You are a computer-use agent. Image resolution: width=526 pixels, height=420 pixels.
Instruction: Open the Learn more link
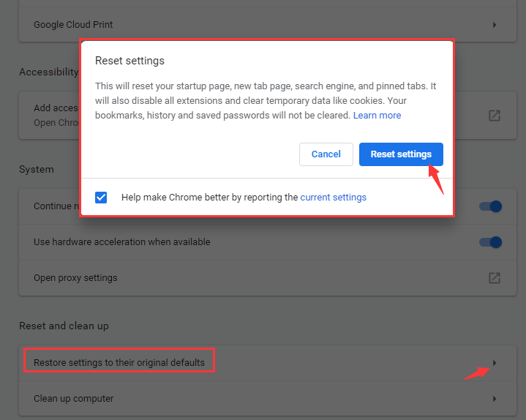[x=377, y=116]
